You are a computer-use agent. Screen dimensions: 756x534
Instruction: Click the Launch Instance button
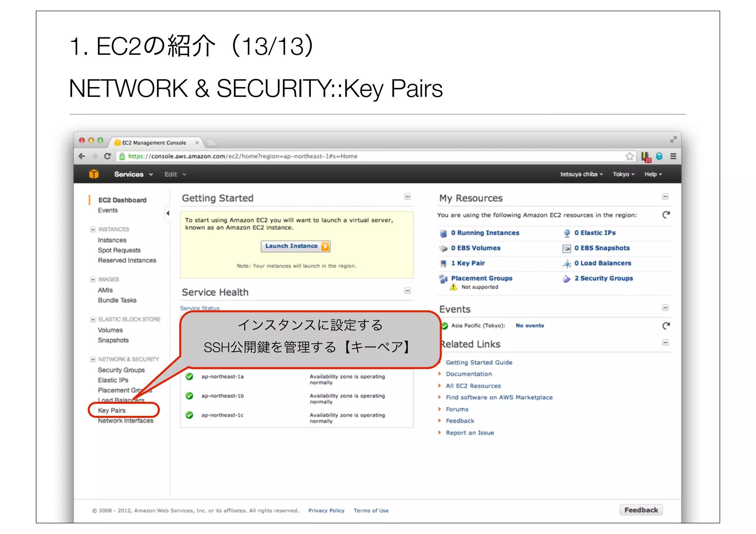[x=295, y=246]
